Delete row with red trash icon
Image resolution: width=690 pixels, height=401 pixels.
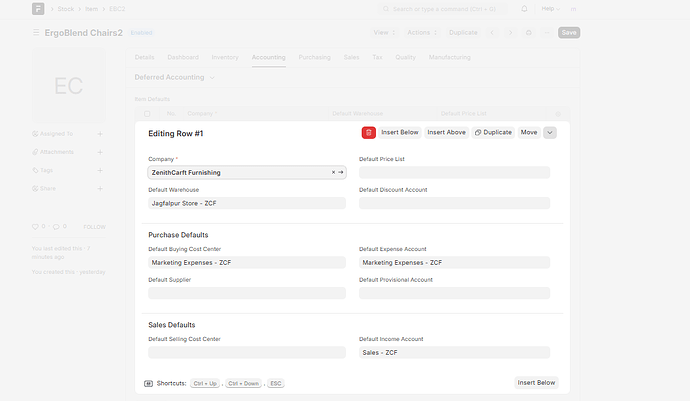368,132
